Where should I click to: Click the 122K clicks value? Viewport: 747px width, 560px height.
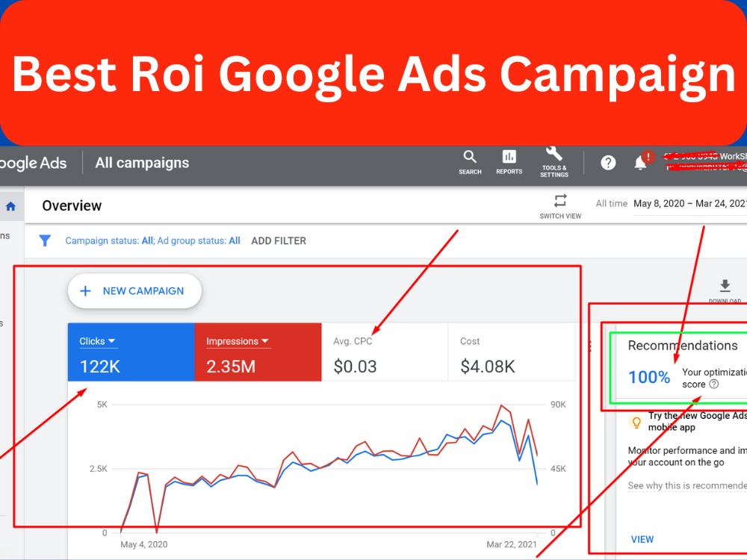pyautogui.click(x=99, y=367)
